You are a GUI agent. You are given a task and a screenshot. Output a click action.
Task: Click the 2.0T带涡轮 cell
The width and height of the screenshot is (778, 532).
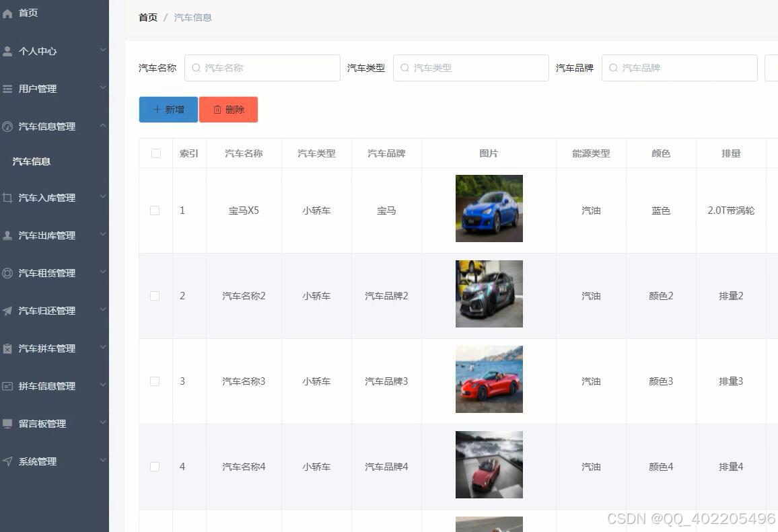click(731, 211)
